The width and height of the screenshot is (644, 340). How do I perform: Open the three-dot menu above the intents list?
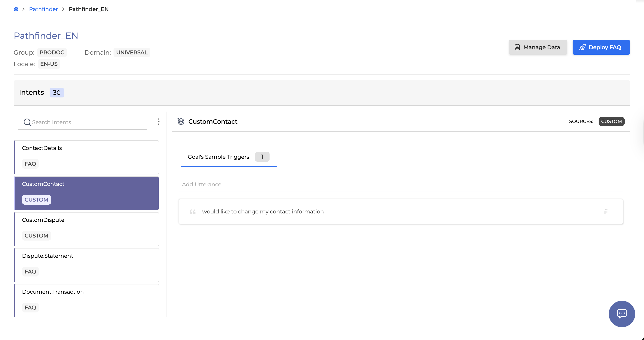pyautogui.click(x=158, y=122)
